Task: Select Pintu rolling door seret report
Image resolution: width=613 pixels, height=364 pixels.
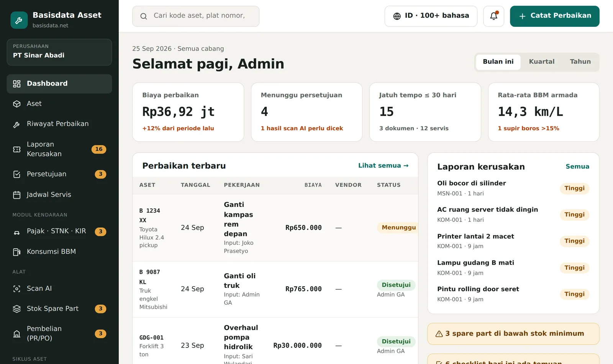Action: click(513, 294)
